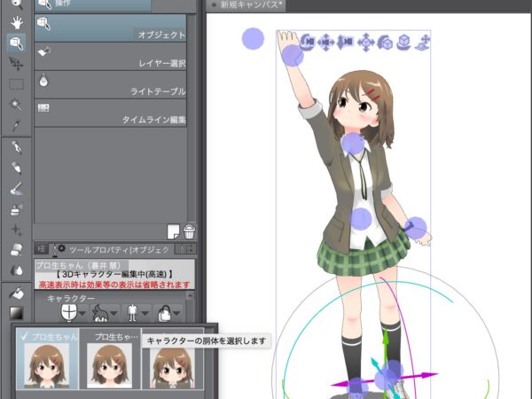
Task: Select the Pencil tool
Action: (x=16, y=168)
